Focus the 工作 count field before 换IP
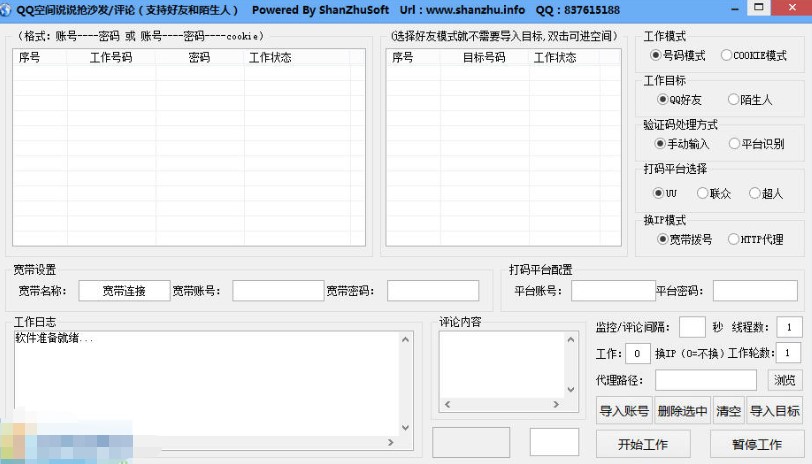Screen dimensions: 812x464 point(637,354)
